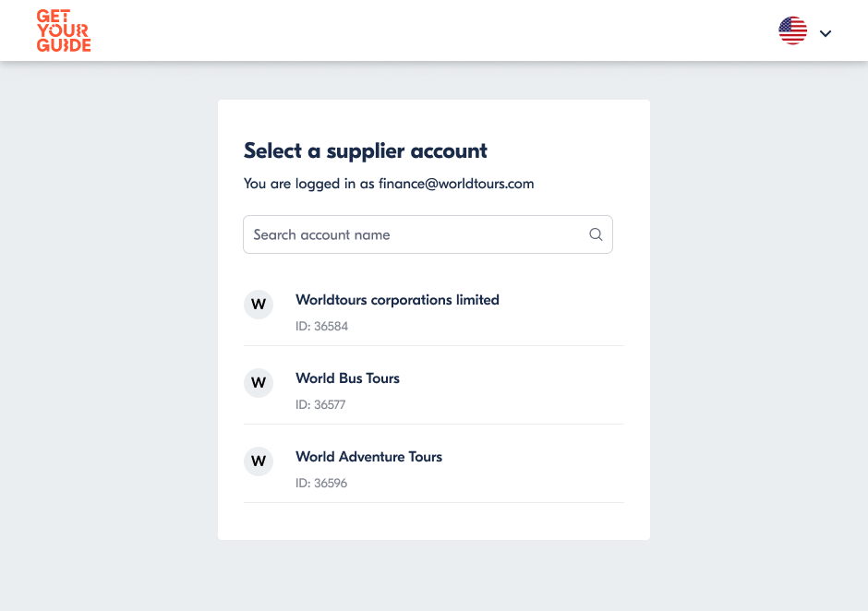Click the US flag language icon
This screenshot has width=868, height=611.
(792, 30)
